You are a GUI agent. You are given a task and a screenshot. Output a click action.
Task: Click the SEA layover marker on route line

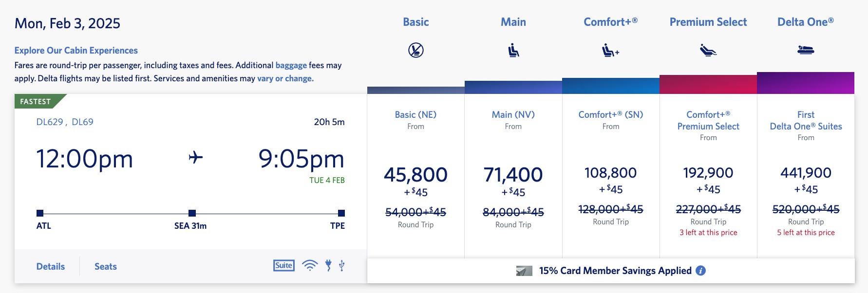192,213
